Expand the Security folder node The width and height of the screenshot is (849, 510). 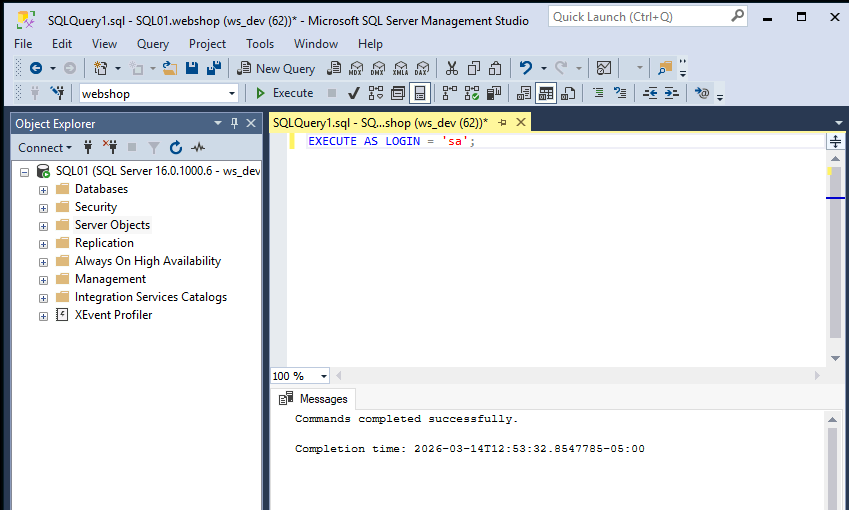pyautogui.click(x=43, y=208)
